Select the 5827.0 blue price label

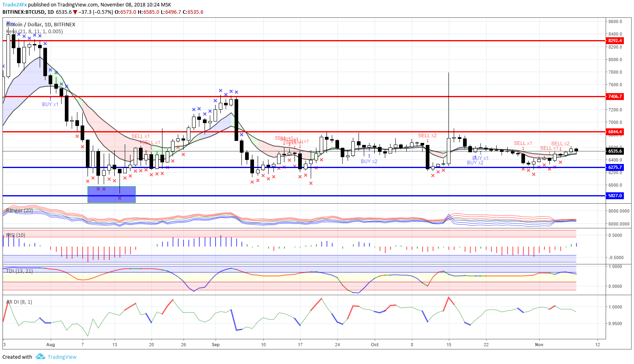click(x=615, y=196)
